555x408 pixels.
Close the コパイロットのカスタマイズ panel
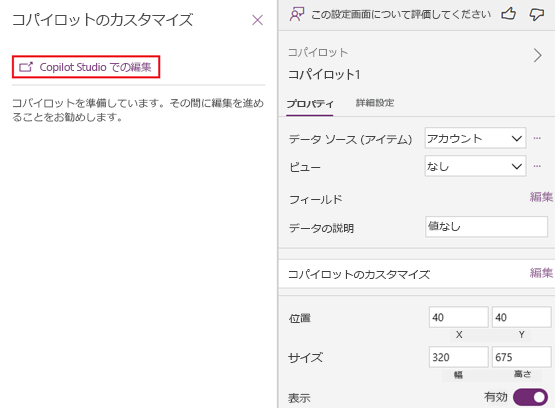[257, 20]
